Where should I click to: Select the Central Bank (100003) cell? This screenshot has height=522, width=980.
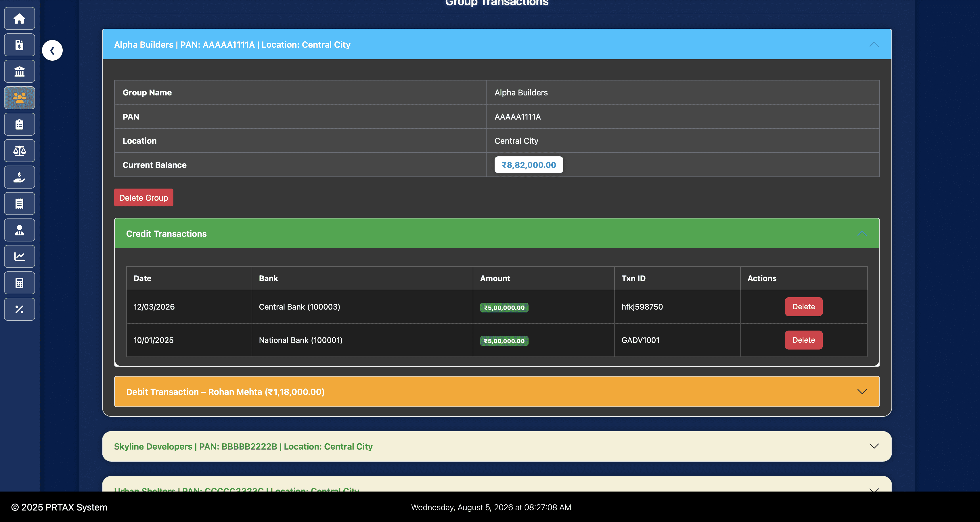(x=362, y=307)
